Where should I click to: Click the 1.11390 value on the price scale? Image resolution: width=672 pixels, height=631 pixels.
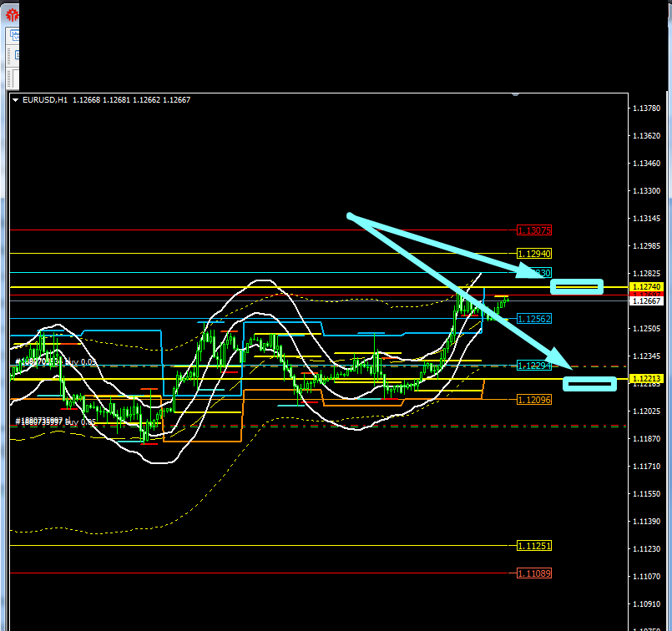646,522
